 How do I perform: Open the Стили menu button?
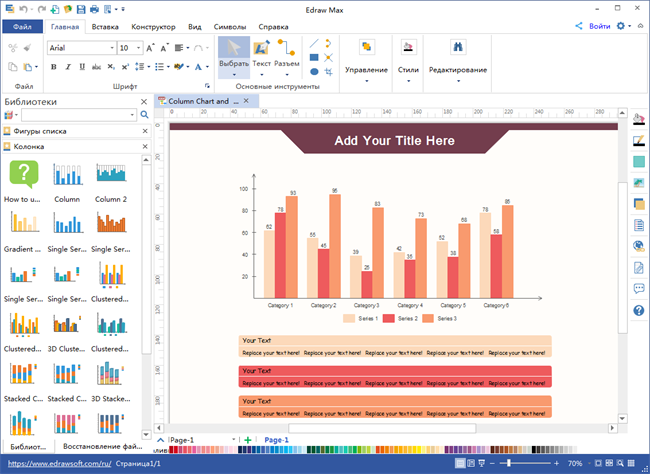click(x=408, y=61)
